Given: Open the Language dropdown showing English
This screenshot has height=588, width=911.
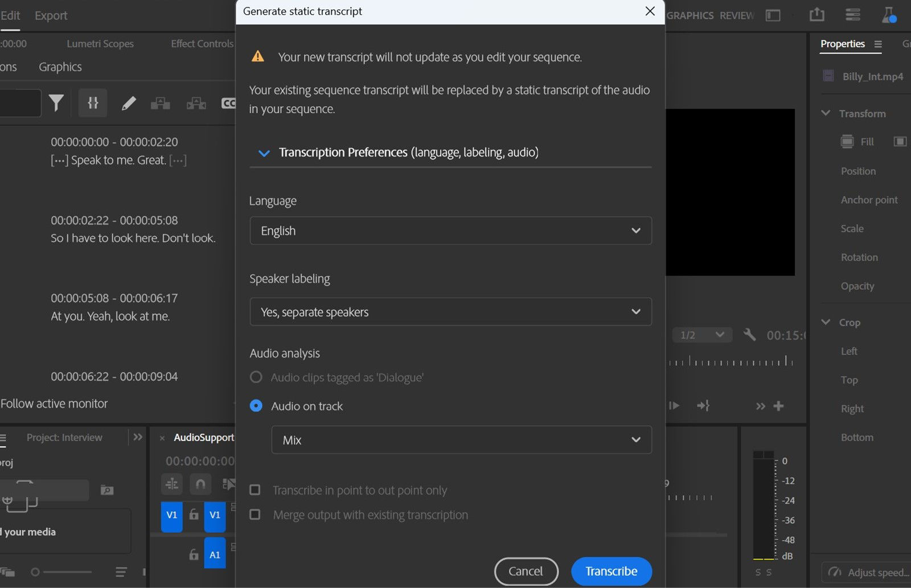Looking at the screenshot, I should [x=450, y=231].
